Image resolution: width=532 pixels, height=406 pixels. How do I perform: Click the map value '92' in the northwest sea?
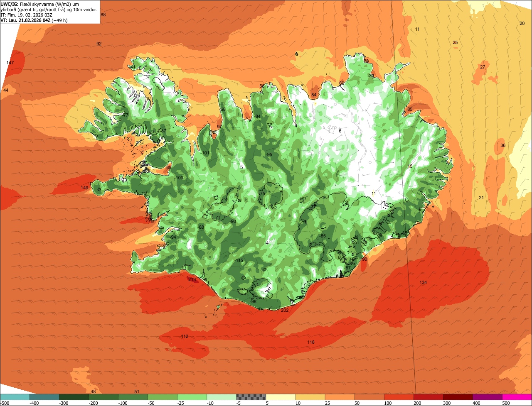[x=99, y=44]
